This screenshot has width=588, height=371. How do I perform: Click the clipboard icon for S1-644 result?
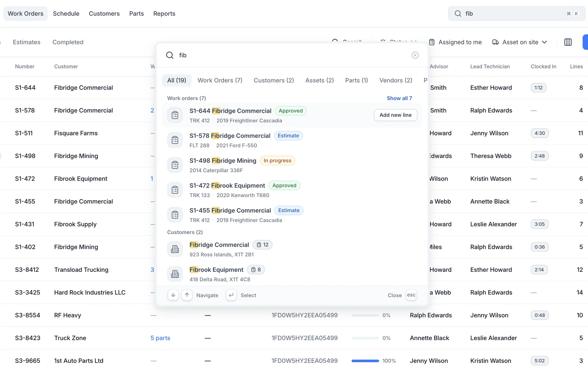click(x=175, y=115)
